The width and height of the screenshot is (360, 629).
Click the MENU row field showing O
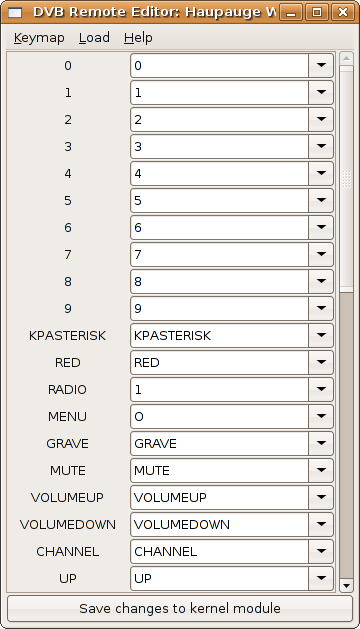coord(220,416)
